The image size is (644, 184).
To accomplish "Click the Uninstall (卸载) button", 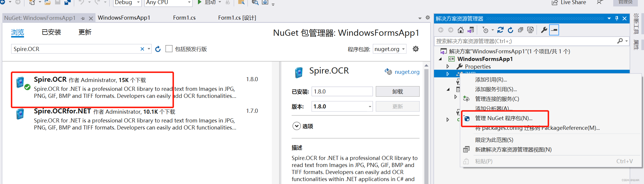I will click(397, 91).
